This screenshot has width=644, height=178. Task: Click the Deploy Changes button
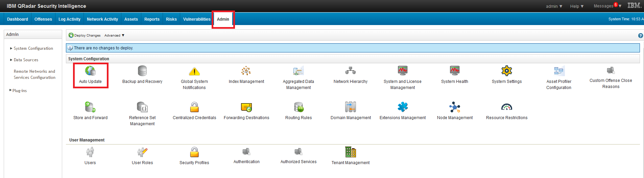point(85,36)
